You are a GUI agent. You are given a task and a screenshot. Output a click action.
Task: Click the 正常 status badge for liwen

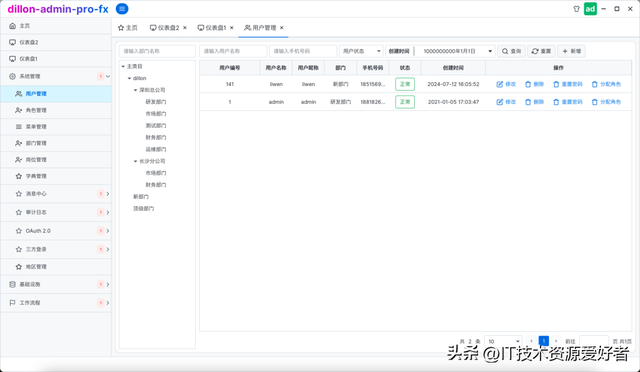click(x=405, y=84)
